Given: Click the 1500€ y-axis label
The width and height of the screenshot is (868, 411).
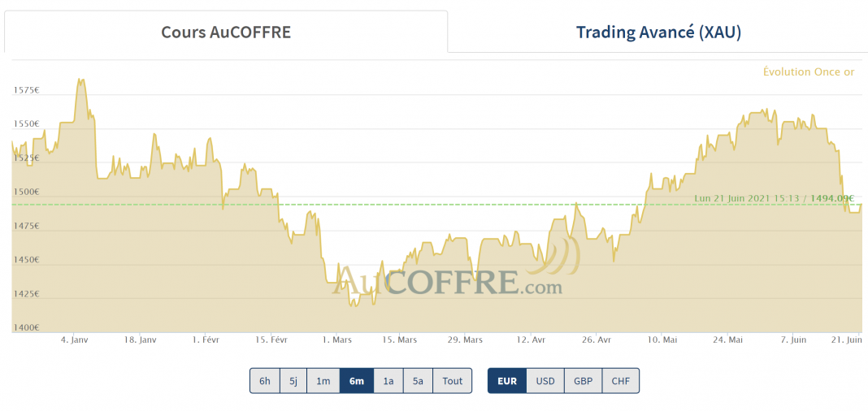Looking at the screenshot, I should 25,192.
